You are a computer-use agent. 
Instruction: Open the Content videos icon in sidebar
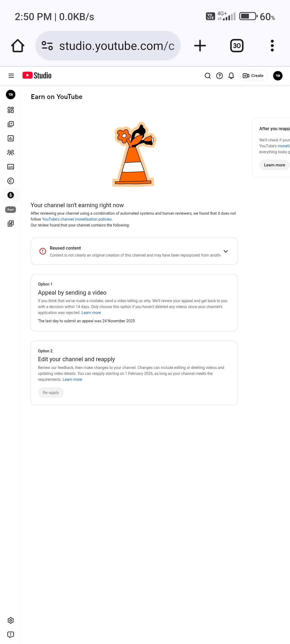pos(11,124)
